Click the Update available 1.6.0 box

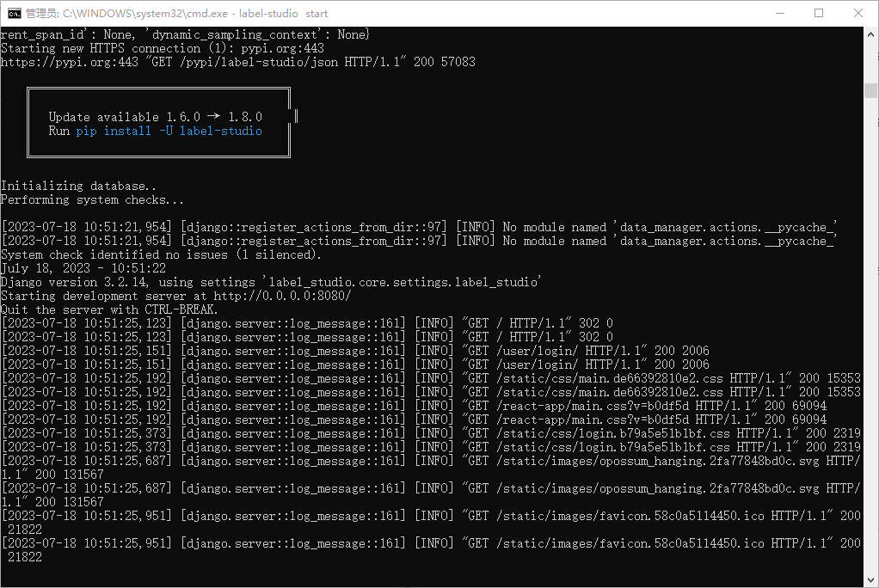pos(158,121)
